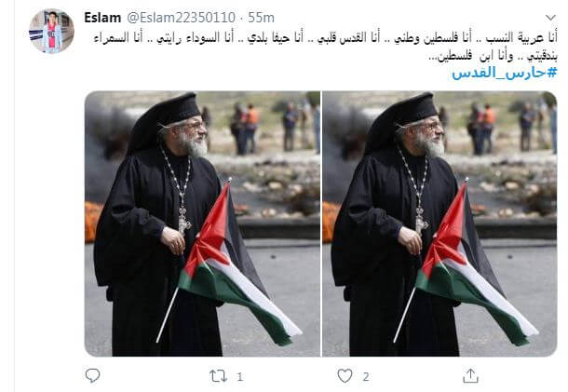Retweet this post using retweet icon

pyautogui.click(x=218, y=376)
